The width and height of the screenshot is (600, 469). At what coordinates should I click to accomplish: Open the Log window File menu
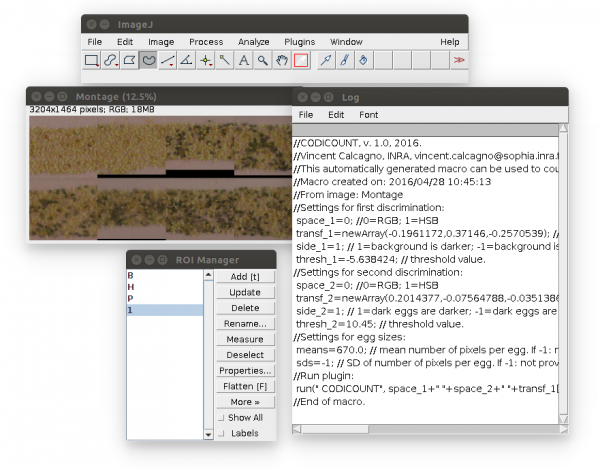point(306,115)
